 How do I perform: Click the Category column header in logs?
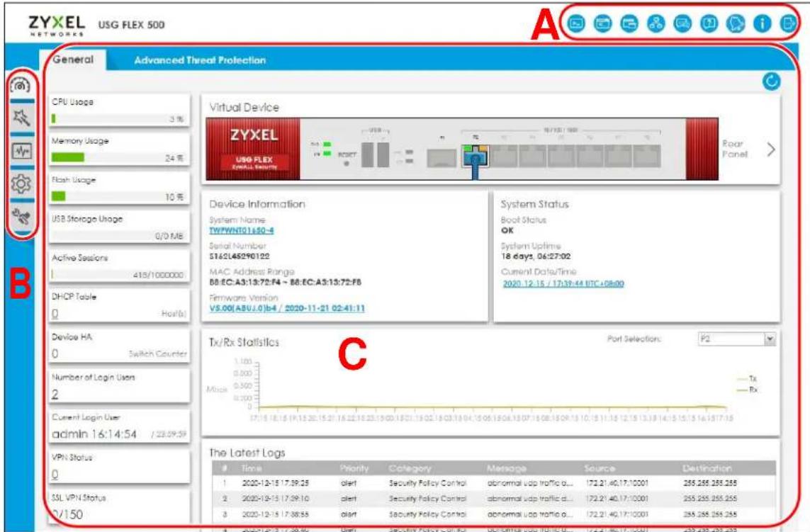[x=410, y=468]
